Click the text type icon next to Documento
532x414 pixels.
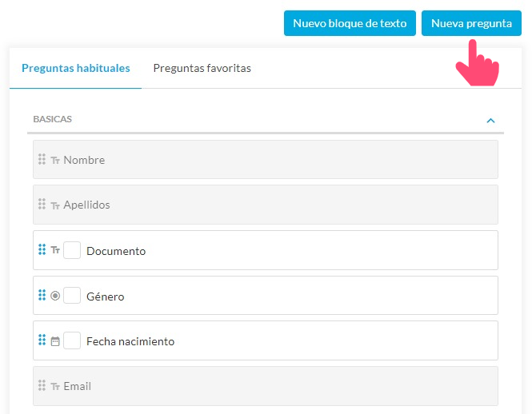[55, 250]
